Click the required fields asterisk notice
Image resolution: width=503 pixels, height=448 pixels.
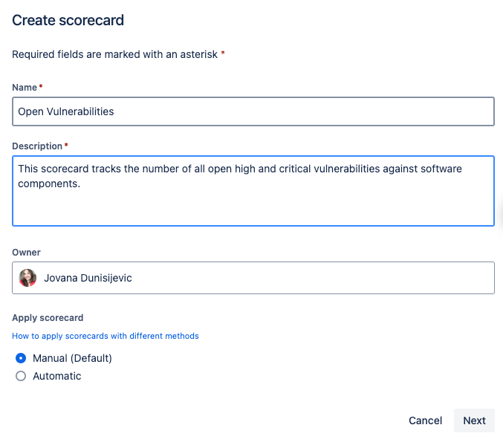point(118,54)
